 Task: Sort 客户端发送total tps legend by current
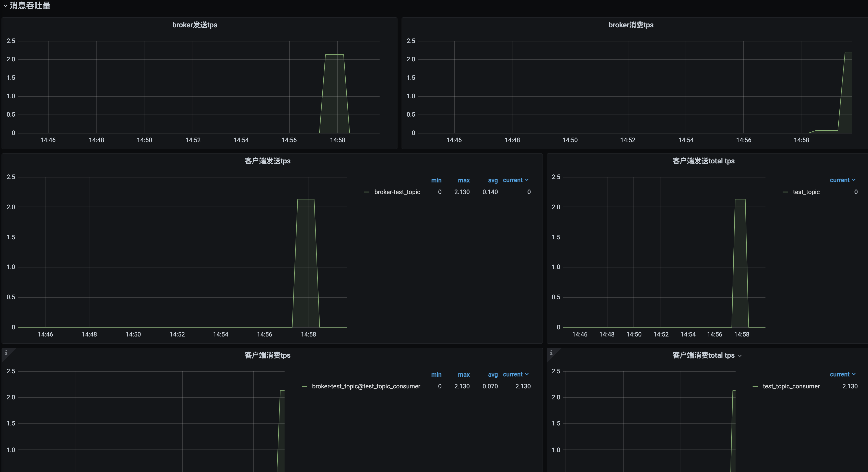click(x=842, y=180)
